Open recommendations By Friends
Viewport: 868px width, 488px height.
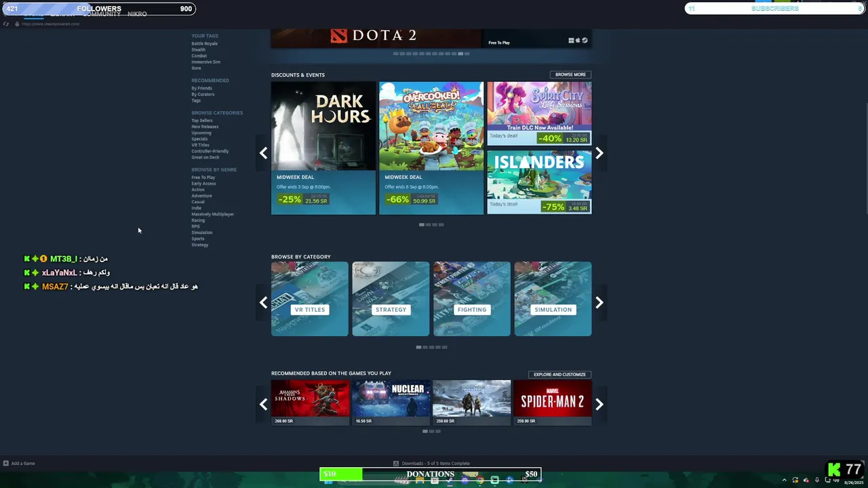click(201, 88)
